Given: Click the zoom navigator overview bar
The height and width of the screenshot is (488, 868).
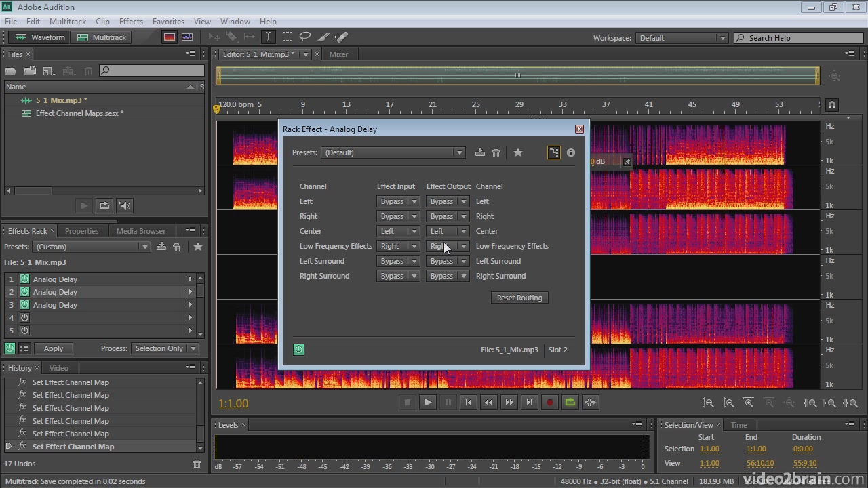Looking at the screenshot, I should coord(517,75).
